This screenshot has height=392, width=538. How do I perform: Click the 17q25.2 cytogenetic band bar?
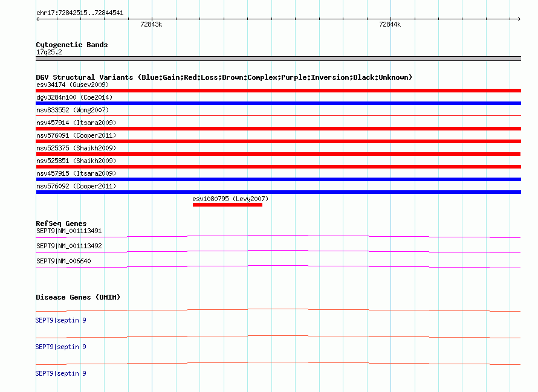[x=278, y=59]
